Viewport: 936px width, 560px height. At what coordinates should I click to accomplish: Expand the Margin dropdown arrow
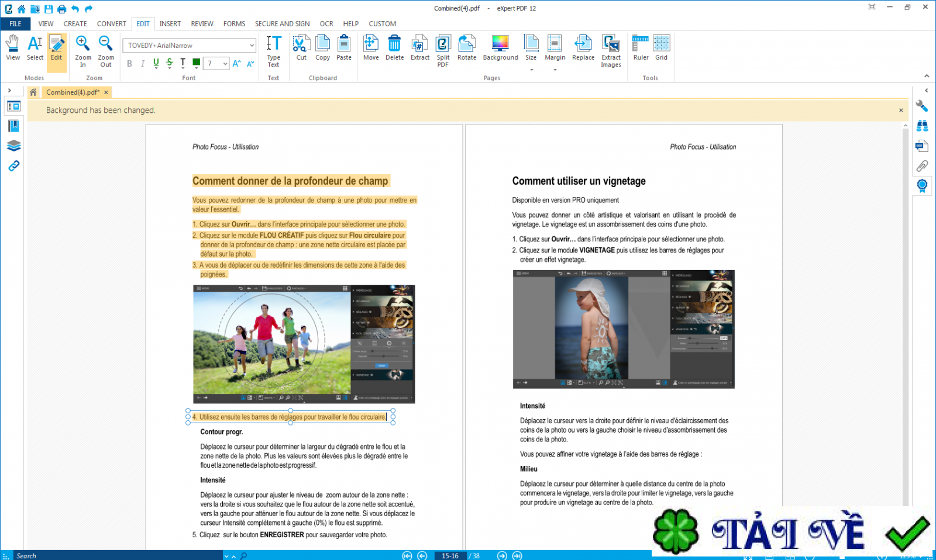tap(555, 70)
